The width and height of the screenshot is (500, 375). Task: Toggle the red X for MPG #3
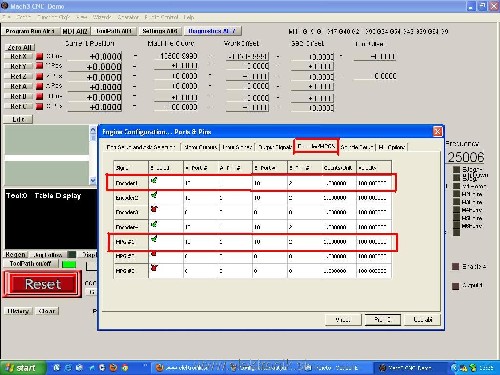[x=154, y=268]
